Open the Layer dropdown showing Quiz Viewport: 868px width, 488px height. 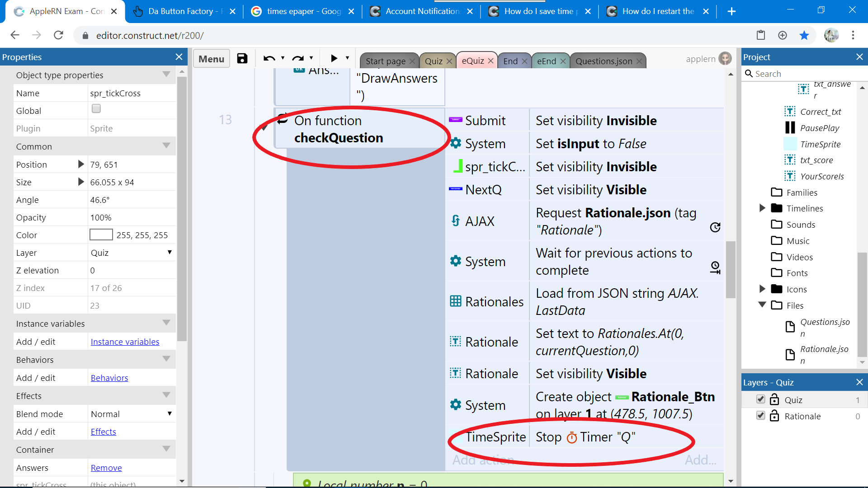click(x=132, y=253)
